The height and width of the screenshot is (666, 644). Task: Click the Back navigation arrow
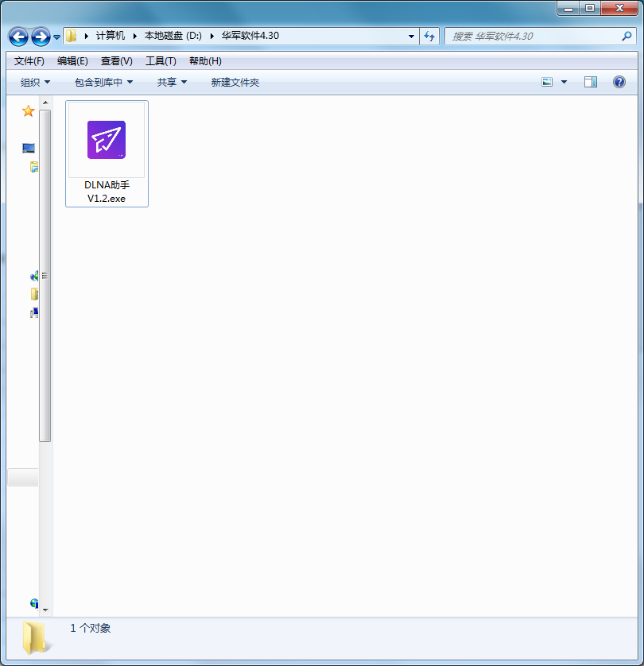pos(18,37)
